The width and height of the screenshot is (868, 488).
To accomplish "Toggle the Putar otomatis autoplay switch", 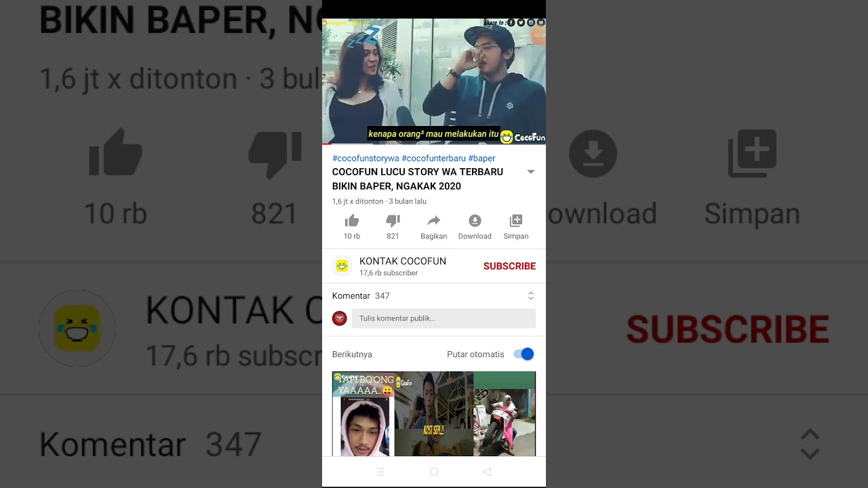I will [524, 354].
